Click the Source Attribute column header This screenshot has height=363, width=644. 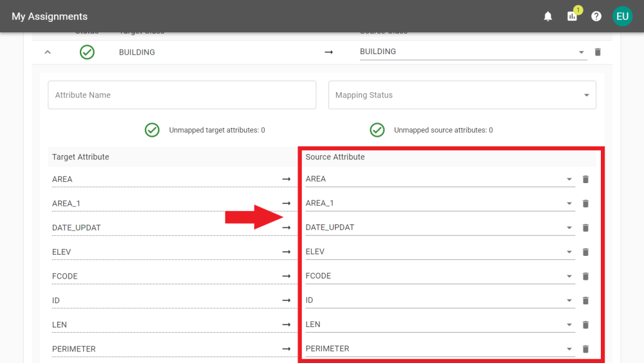tap(335, 157)
